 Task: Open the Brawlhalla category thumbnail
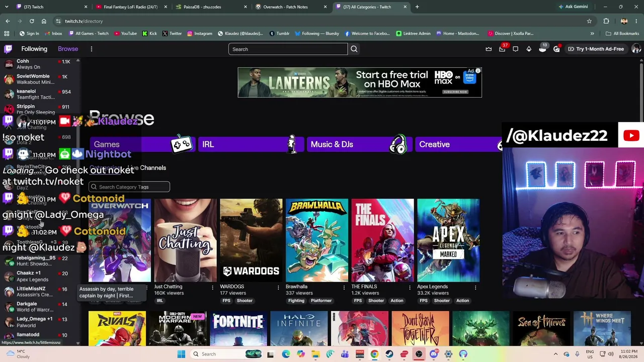tap(316, 240)
